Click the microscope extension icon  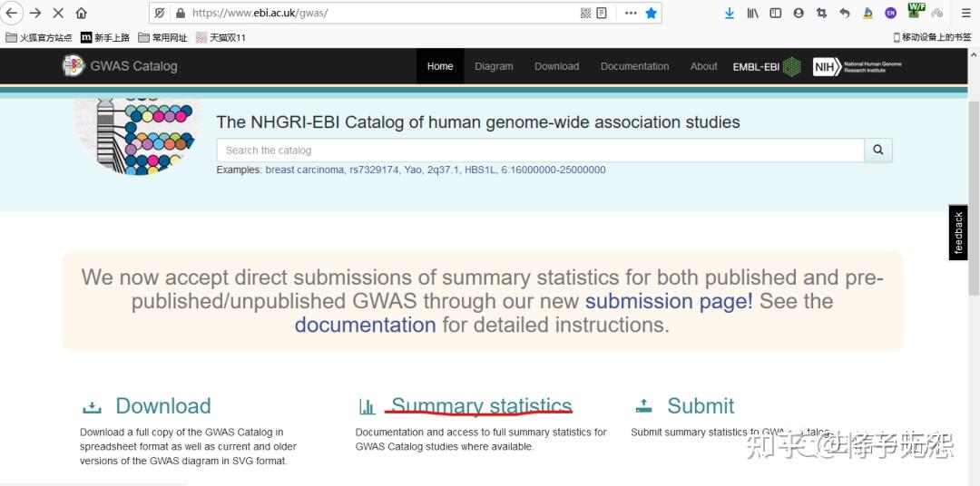click(x=867, y=13)
